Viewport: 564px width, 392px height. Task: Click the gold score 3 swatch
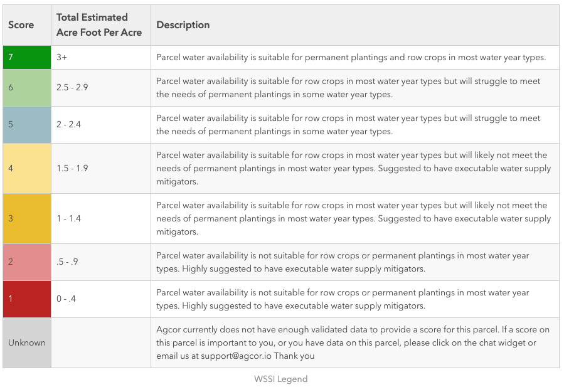tap(27, 218)
